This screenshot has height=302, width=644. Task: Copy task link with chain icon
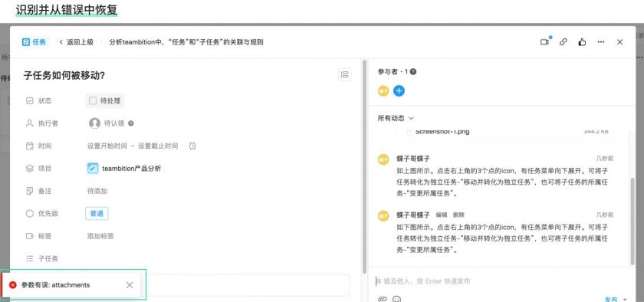[563, 42]
